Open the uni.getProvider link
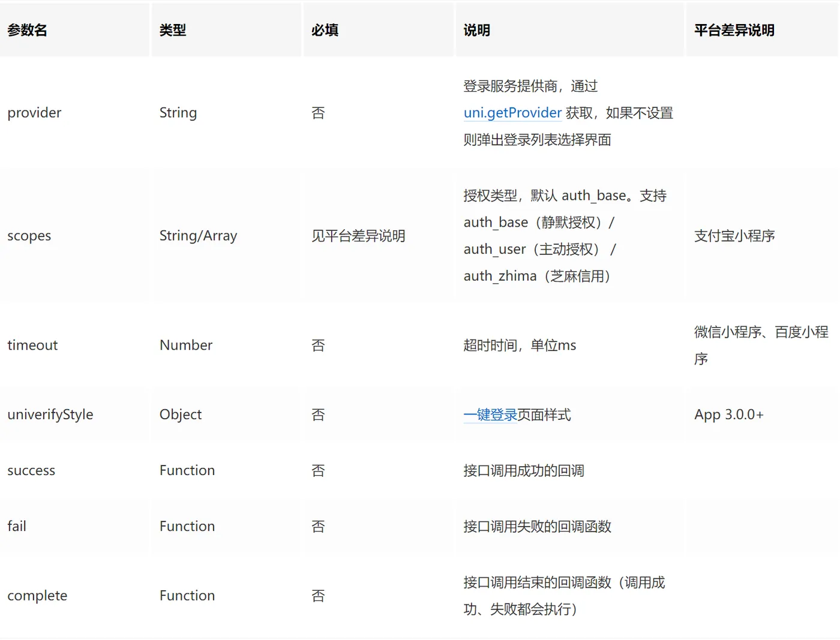This screenshot has width=840, height=640. 512,113
